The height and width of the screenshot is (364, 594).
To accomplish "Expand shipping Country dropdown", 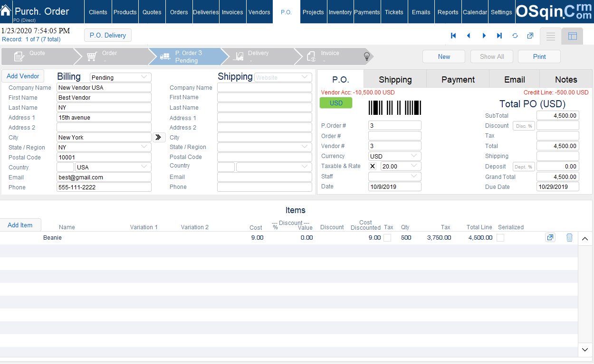I will 274,167.
